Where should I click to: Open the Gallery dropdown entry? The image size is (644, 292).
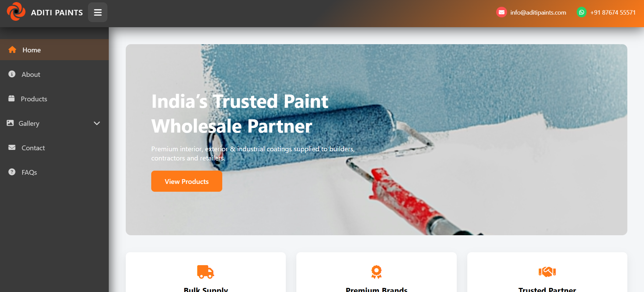(x=54, y=123)
